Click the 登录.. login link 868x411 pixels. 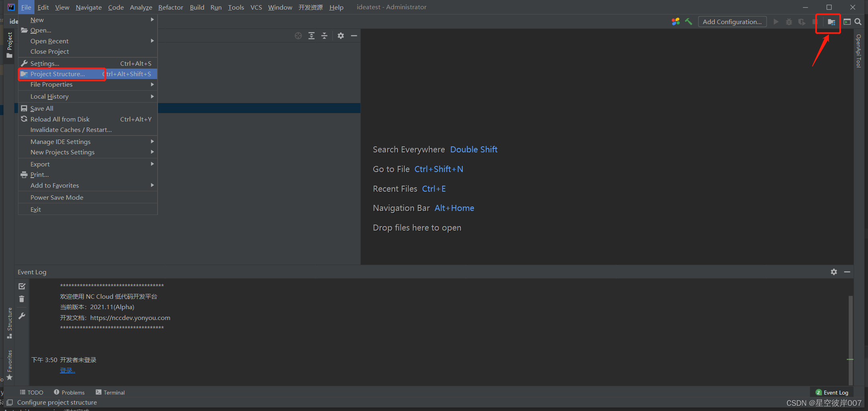pos(67,370)
